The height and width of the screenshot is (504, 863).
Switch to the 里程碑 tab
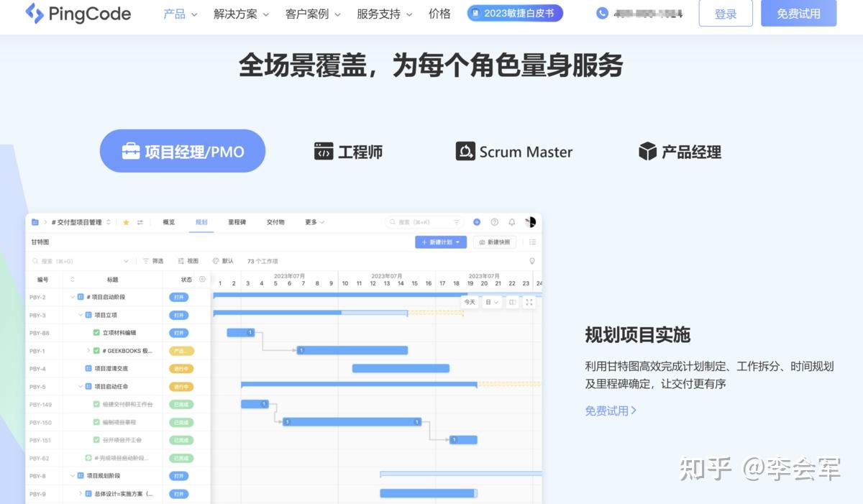[x=237, y=222]
